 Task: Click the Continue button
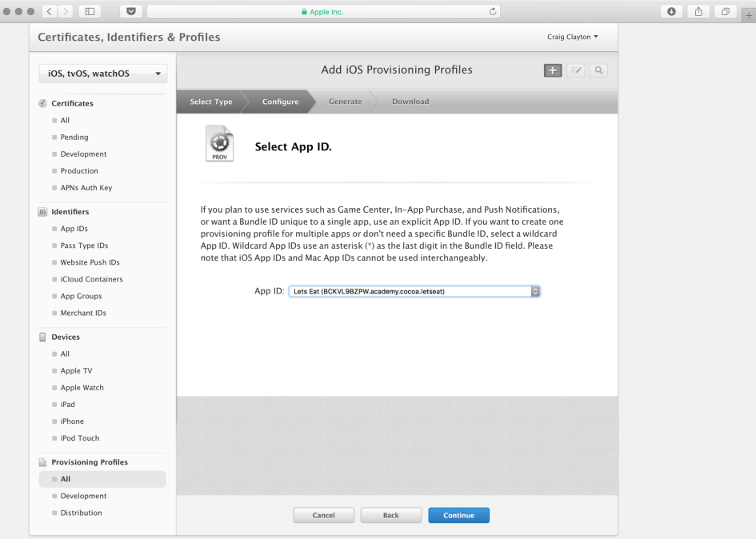[x=458, y=515]
